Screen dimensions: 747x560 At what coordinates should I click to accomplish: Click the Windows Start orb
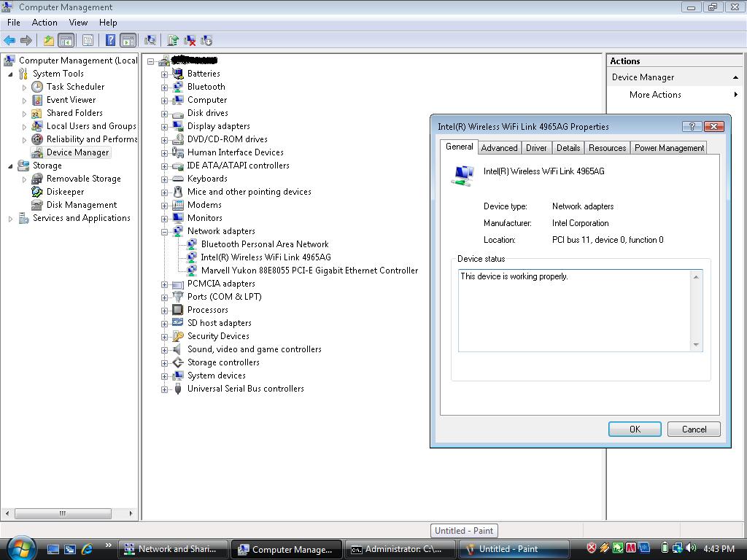coord(21,548)
